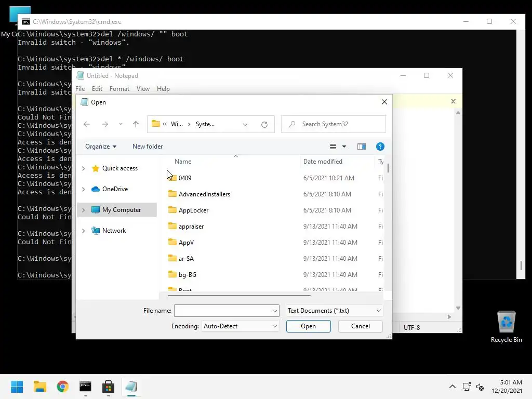Click the muted volume tray icon

480,387
